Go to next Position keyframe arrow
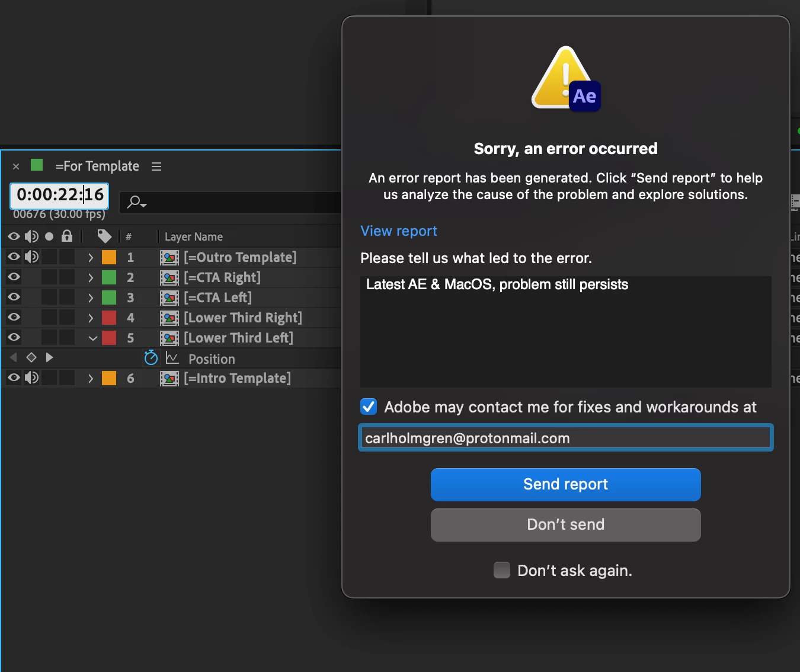 tap(50, 357)
